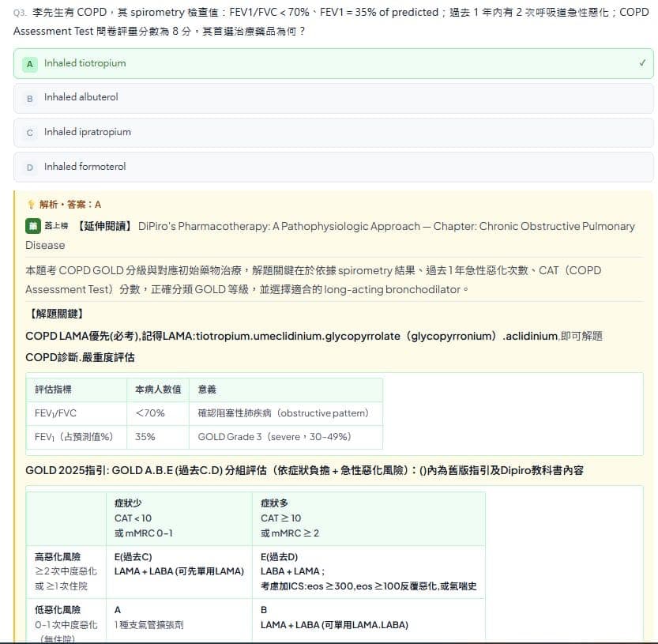
Task: Click the green checkmark on option A
Action: pyautogui.click(x=642, y=63)
